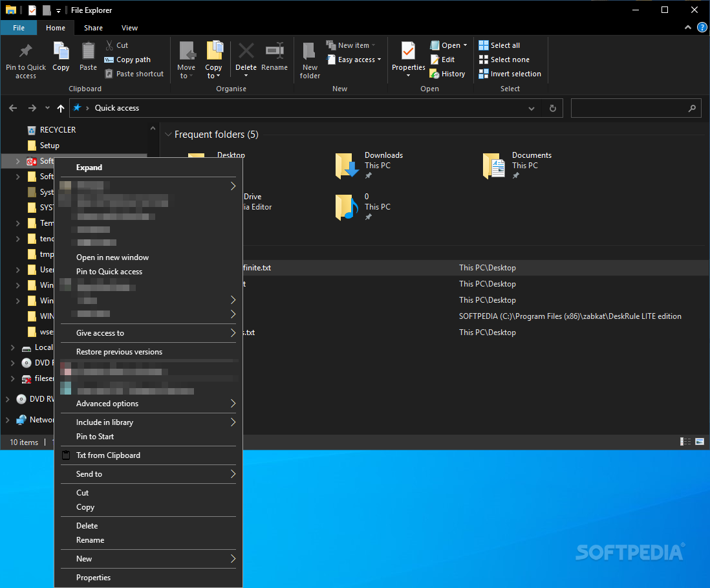The image size is (710, 588).
Task: Open the New submenu in context menu
Action: (148, 559)
